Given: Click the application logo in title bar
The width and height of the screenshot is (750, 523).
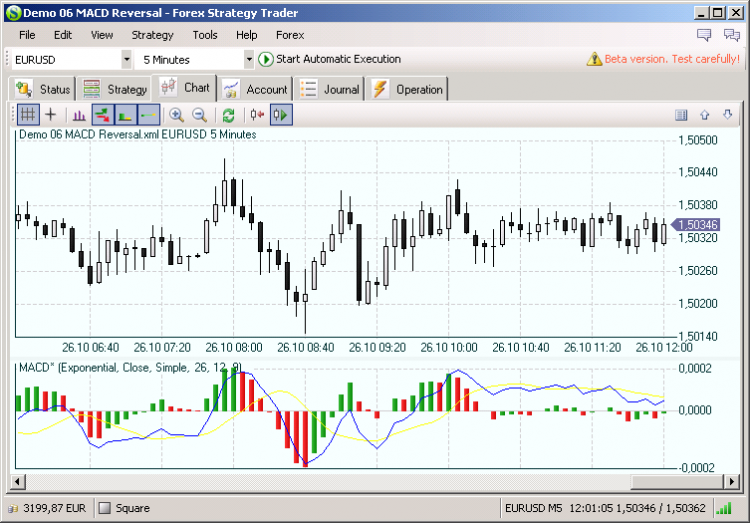Looking at the screenshot, I should click(13, 13).
